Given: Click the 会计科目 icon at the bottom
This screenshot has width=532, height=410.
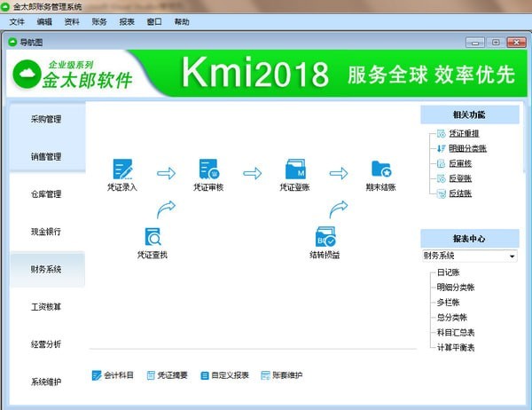Looking at the screenshot, I should pos(97,375).
